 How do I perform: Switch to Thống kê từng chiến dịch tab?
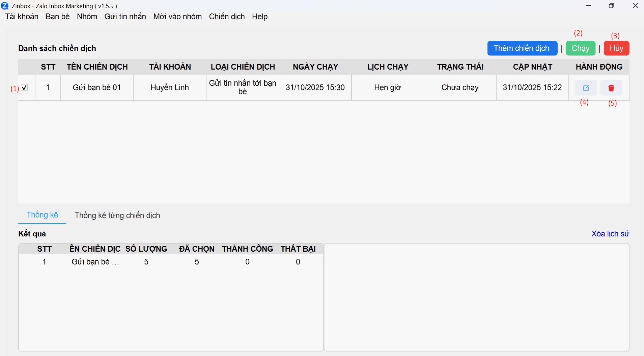pyautogui.click(x=117, y=215)
